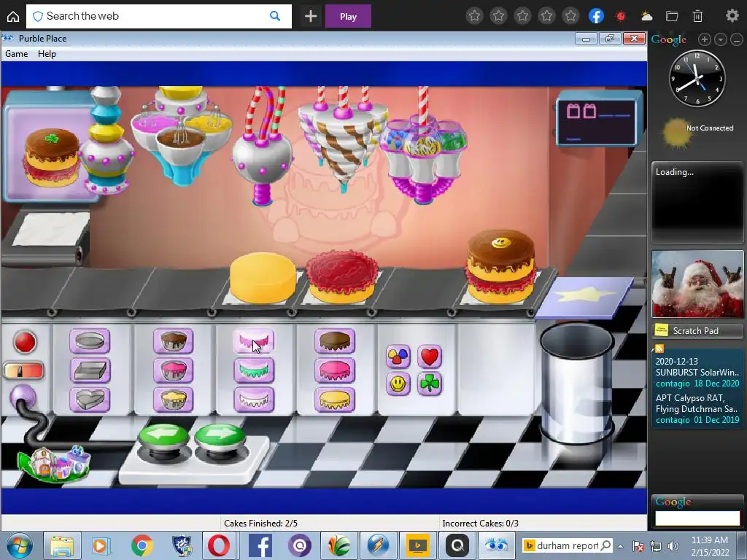
Task: Click the plain yellow cake on conveyor
Action: (263, 278)
